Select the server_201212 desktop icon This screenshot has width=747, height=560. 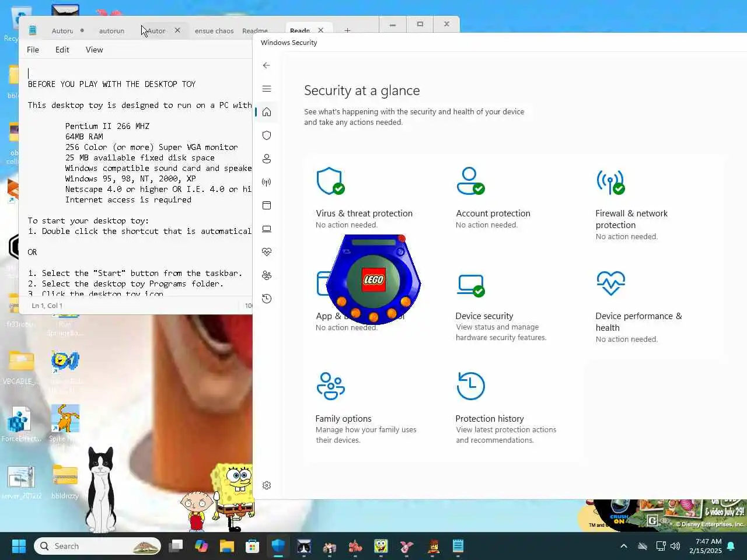22,482
